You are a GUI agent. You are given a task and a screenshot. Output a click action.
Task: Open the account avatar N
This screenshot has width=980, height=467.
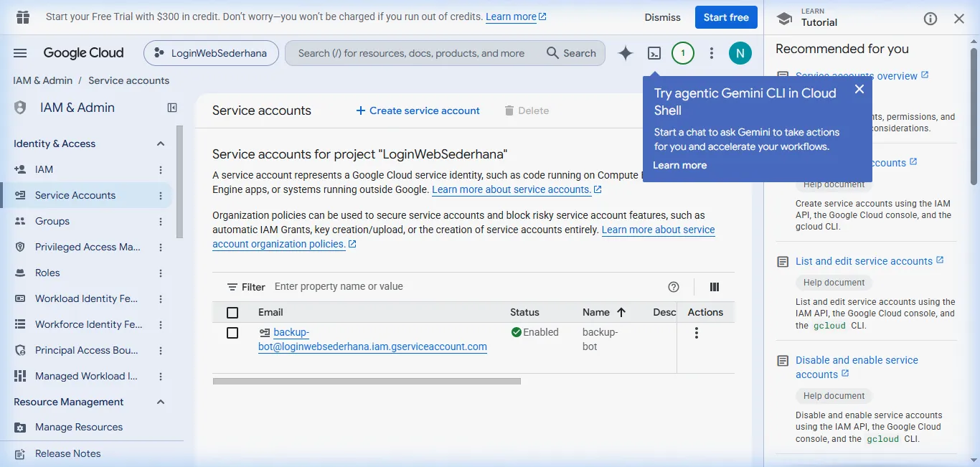(x=740, y=53)
